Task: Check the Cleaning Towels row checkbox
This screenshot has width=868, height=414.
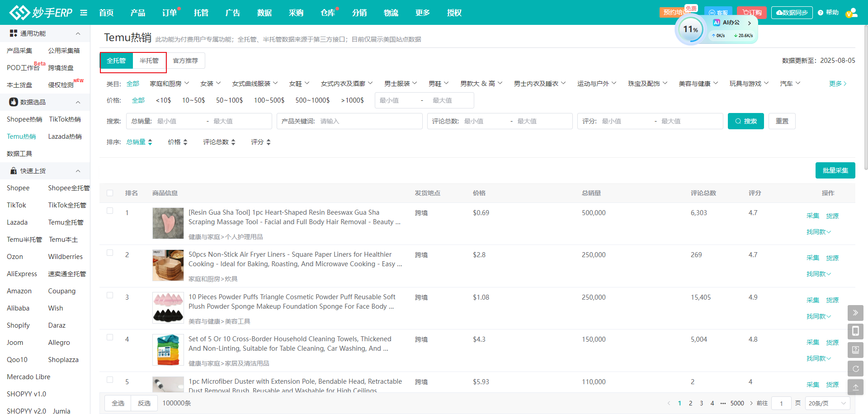Action: click(110, 337)
